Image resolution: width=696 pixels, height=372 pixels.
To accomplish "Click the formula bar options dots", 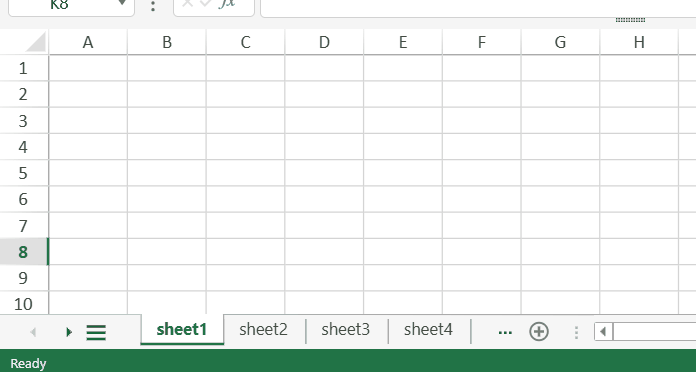I will coord(153,5).
